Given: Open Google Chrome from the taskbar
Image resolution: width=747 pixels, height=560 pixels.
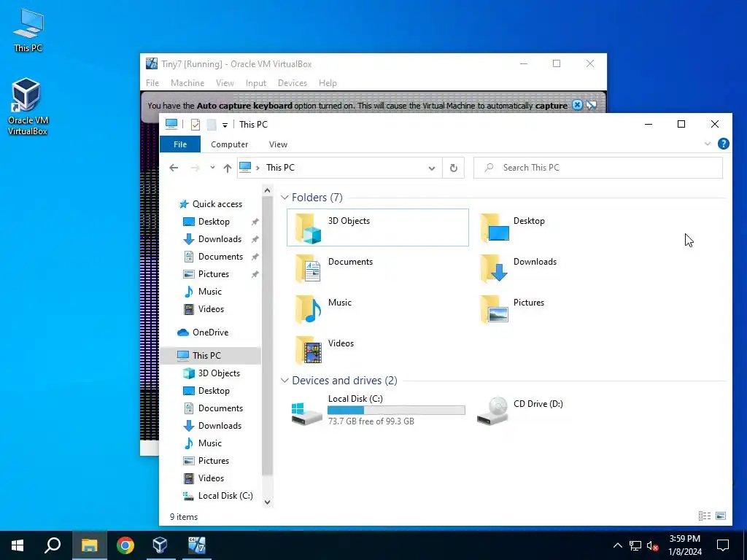Looking at the screenshot, I should point(125,545).
